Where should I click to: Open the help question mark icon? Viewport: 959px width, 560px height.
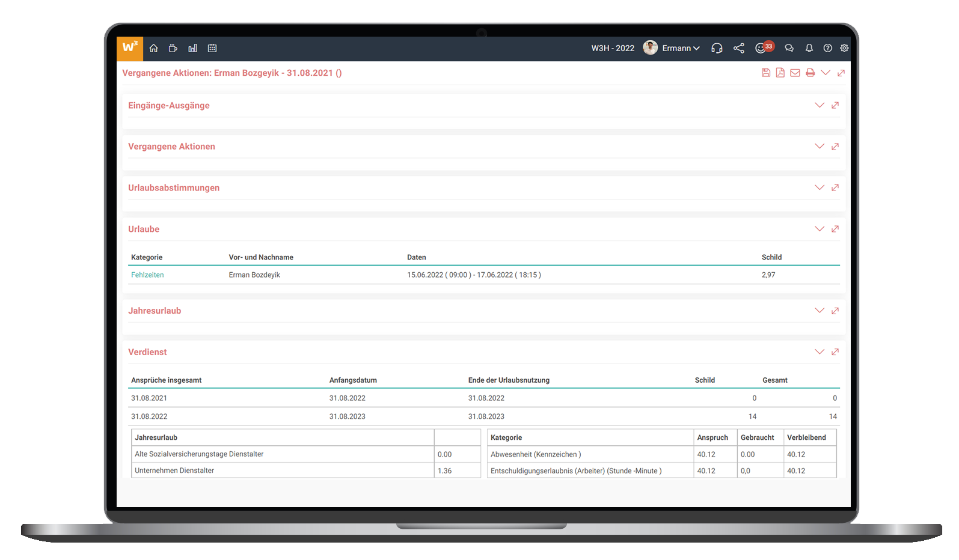(x=828, y=48)
